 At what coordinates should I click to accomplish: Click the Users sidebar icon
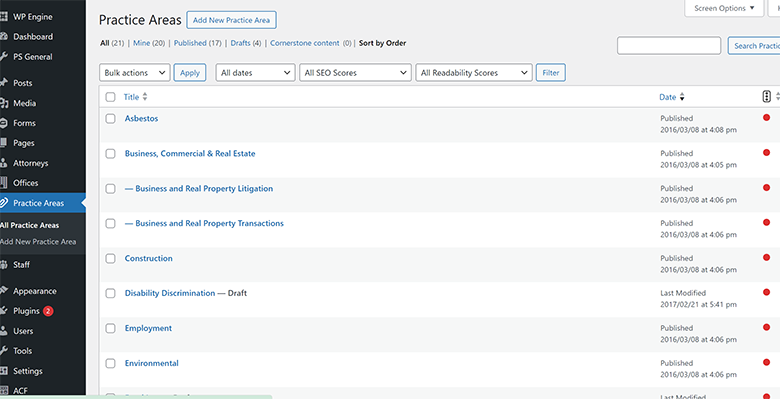pyautogui.click(x=3, y=331)
